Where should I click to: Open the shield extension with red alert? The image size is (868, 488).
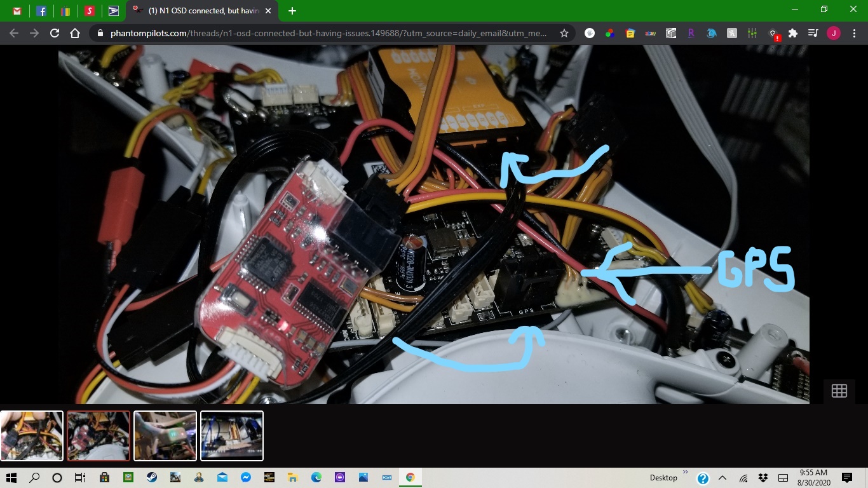pyautogui.click(x=774, y=34)
